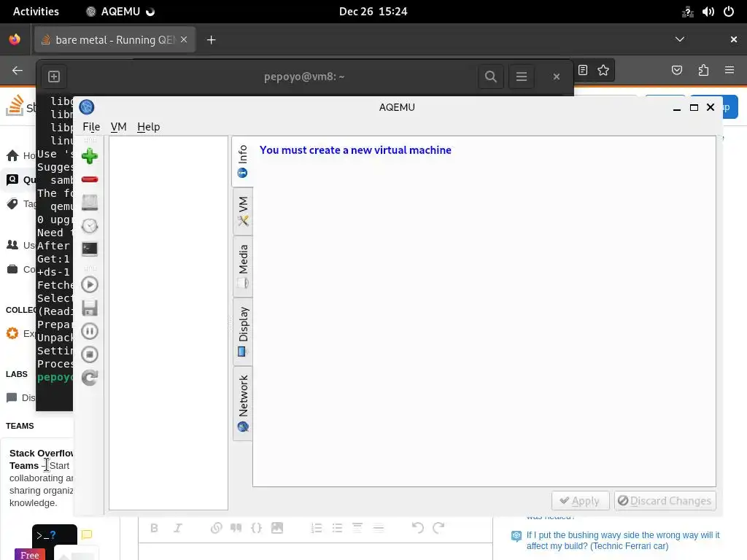This screenshot has height=560, width=747.
Task: Expand the Firefox list all tabs chevron
Action: 680,39
